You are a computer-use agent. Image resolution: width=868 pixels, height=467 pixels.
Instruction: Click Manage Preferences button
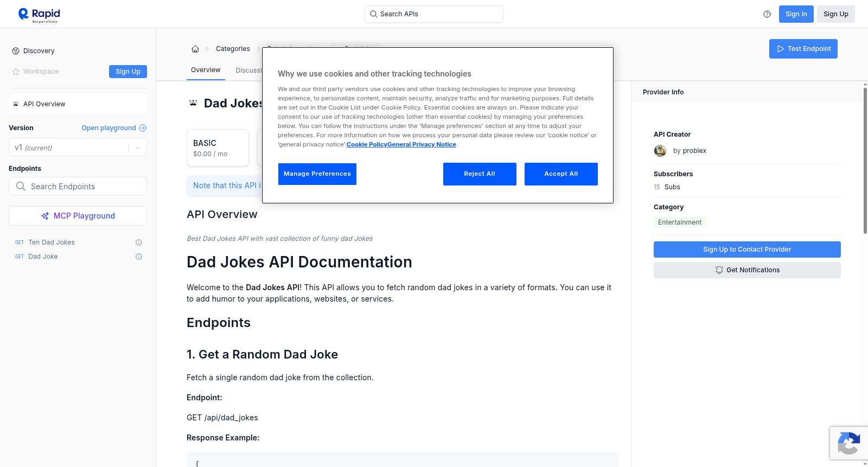point(317,174)
